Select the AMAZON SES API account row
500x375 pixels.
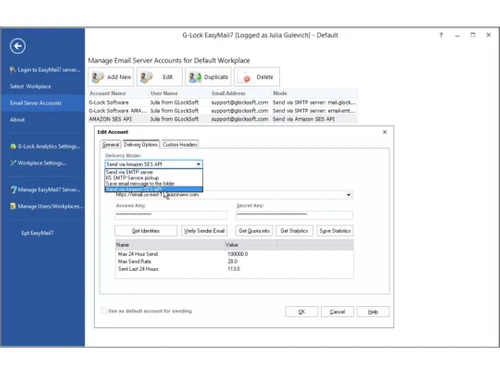point(223,119)
